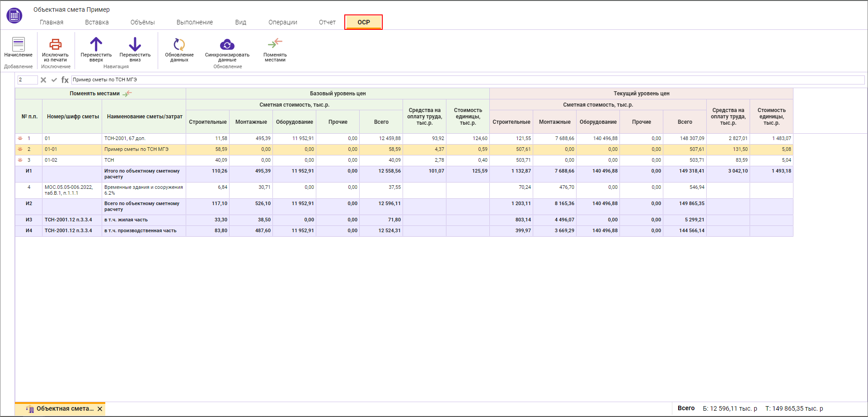Select МОС.05.05-006.2022 code cell
868x417 pixels.
[x=72, y=190]
